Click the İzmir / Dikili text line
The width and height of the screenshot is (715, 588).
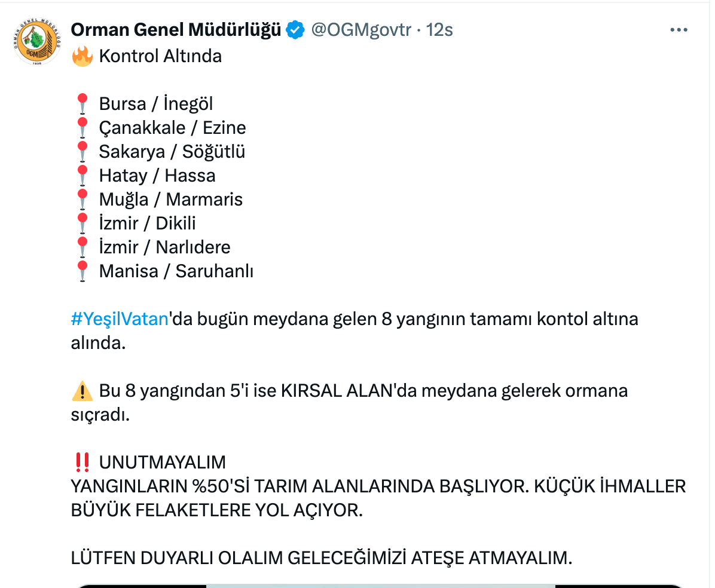click(x=147, y=223)
